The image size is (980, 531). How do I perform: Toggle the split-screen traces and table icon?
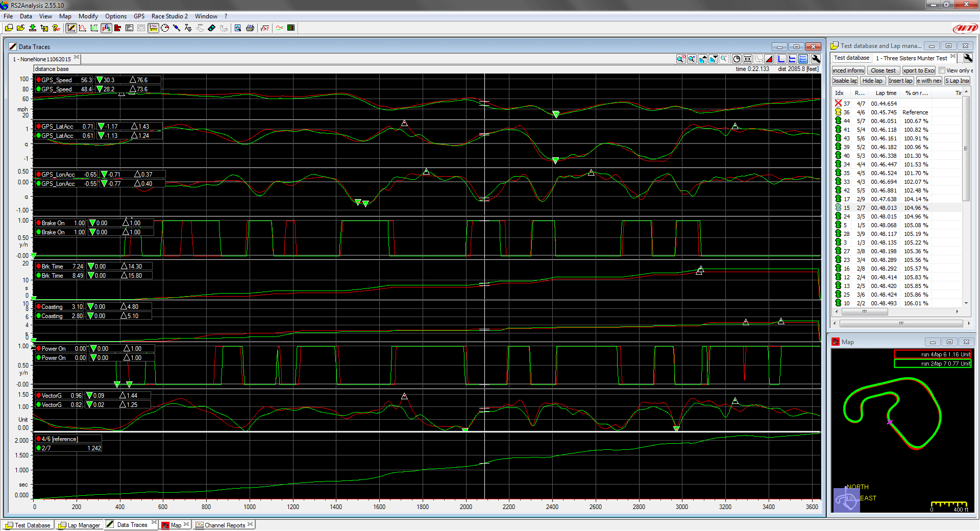click(x=153, y=28)
